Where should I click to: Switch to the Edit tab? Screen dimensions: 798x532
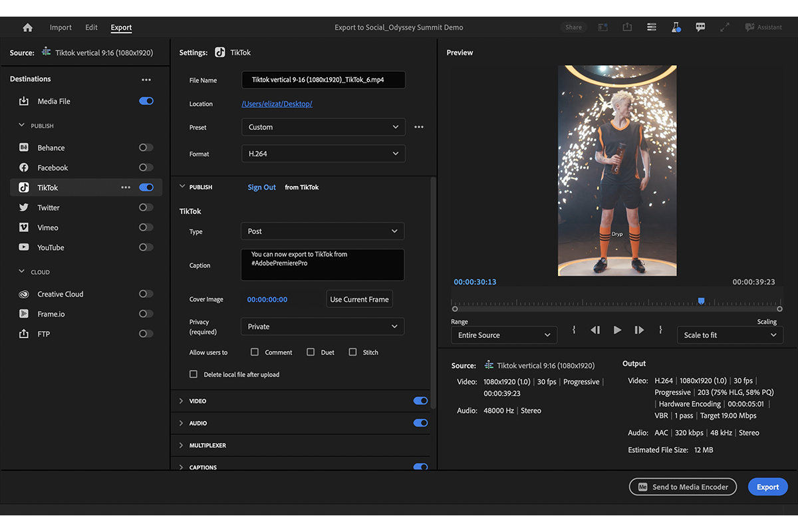[x=91, y=27]
